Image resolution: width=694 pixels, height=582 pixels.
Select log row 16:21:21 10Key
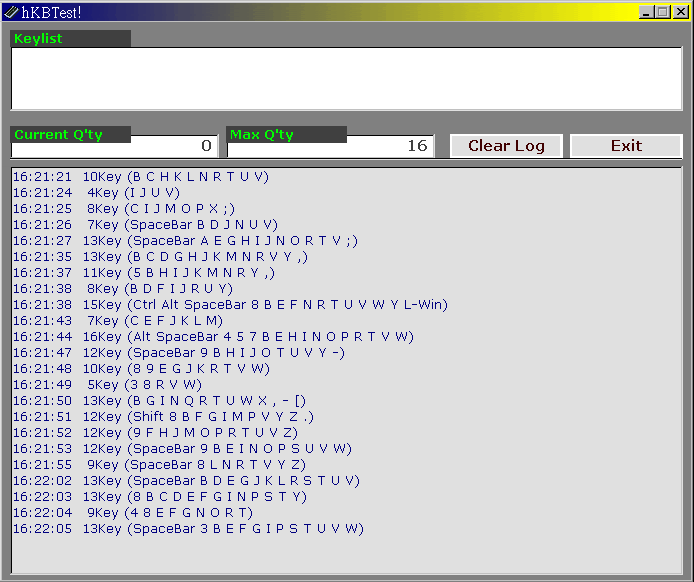[141, 177]
